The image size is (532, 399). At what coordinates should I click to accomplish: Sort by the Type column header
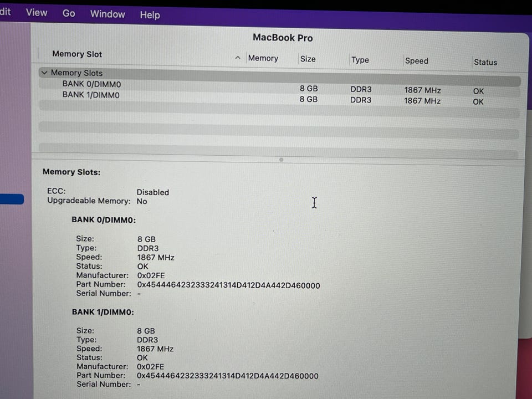tap(360, 60)
